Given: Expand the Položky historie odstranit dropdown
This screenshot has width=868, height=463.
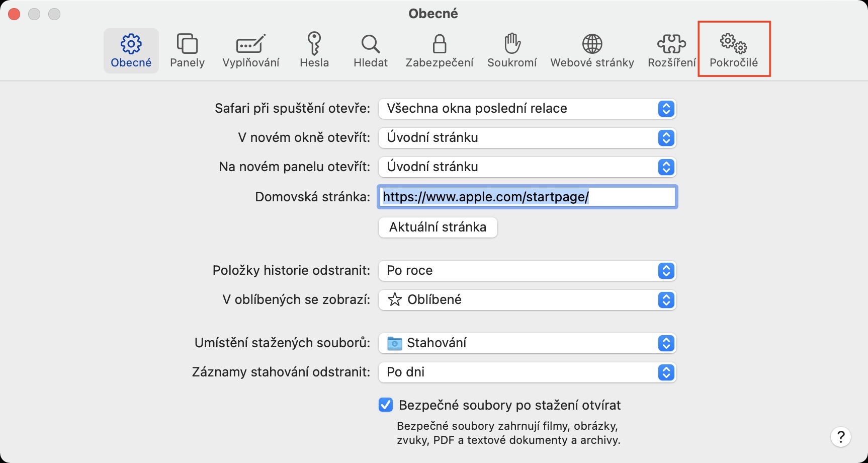Looking at the screenshot, I should pos(527,271).
